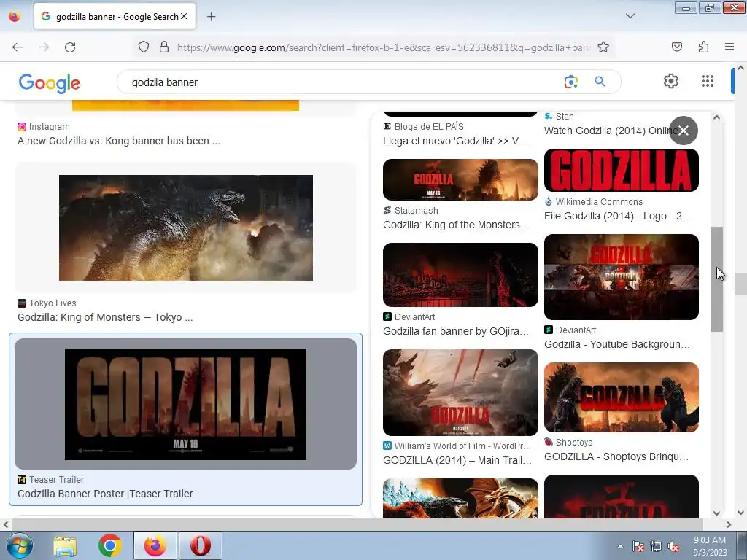Open Opera browser from the taskbar

pos(201,545)
